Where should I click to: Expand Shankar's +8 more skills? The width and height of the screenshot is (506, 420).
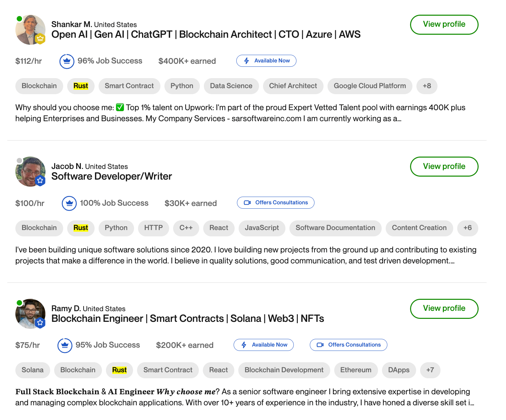[426, 86]
